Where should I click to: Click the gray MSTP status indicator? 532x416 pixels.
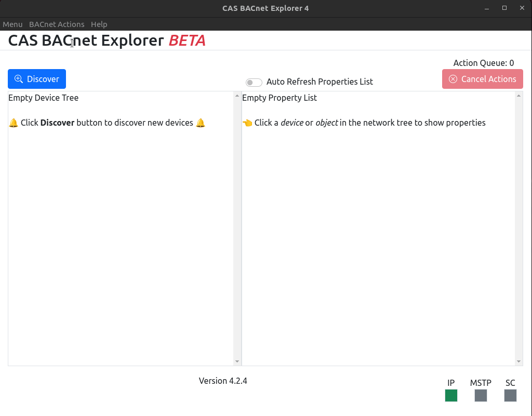point(481,395)
